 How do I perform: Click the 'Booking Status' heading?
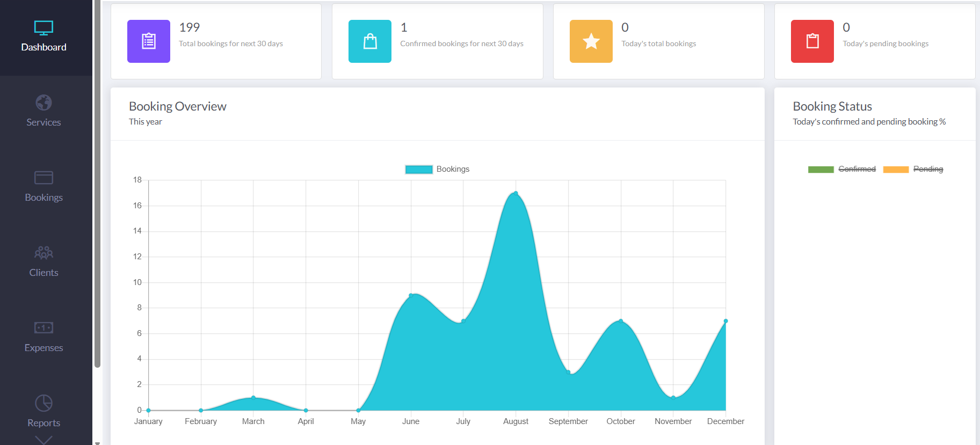[832, 106]
